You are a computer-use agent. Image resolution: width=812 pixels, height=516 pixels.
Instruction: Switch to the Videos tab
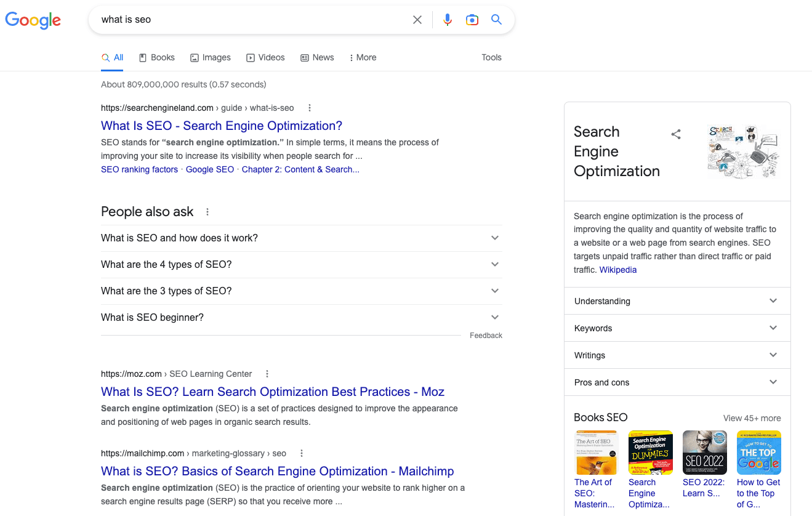click(x=265, y=57)
